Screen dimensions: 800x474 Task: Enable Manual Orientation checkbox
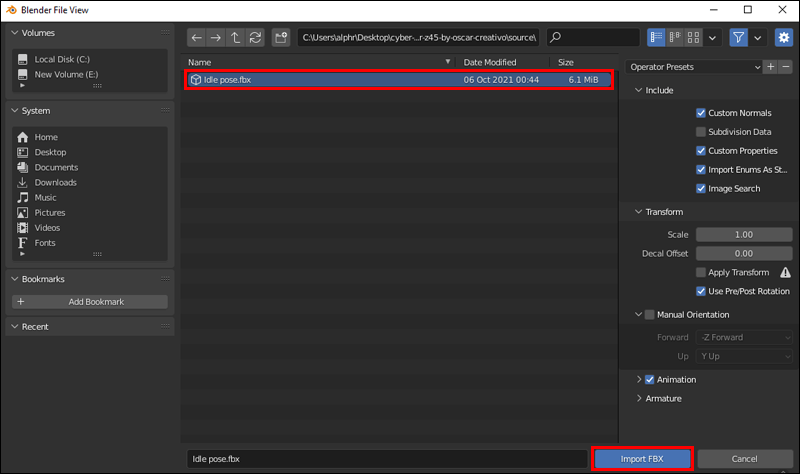point(649,315)
